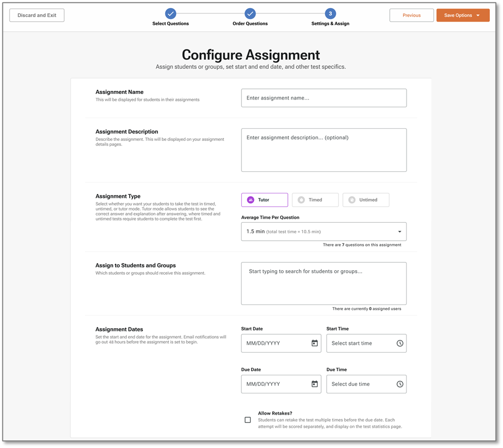The image size is (503, 448).
Task: Click the Order Questions checkmark step circle
Action: tap(250, 14)
